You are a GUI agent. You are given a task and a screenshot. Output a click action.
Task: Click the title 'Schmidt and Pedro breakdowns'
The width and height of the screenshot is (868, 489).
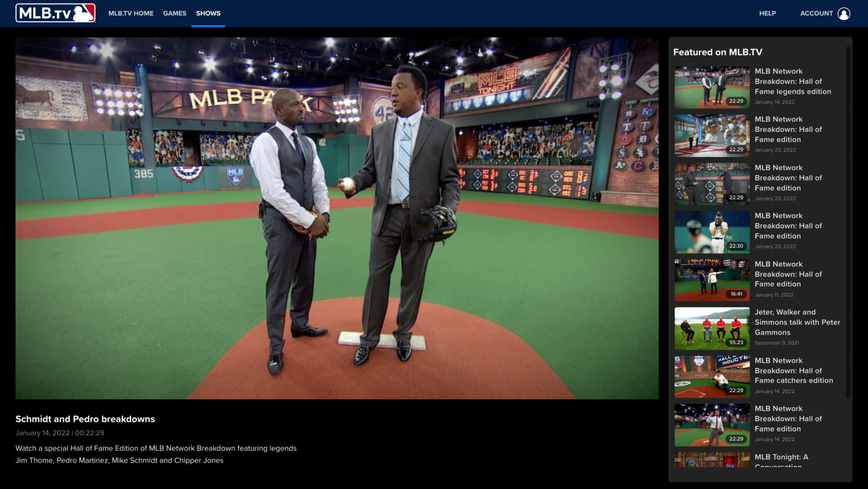[x=85, y=419]
